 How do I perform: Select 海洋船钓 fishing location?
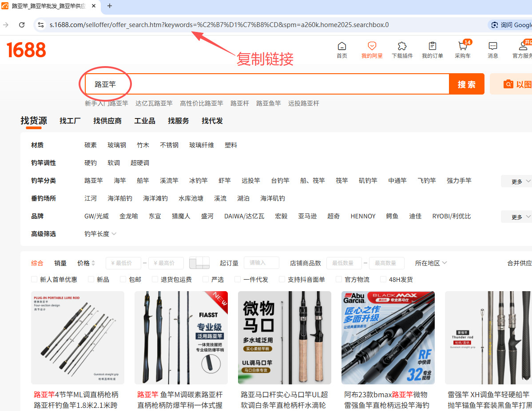pos(120,198)
